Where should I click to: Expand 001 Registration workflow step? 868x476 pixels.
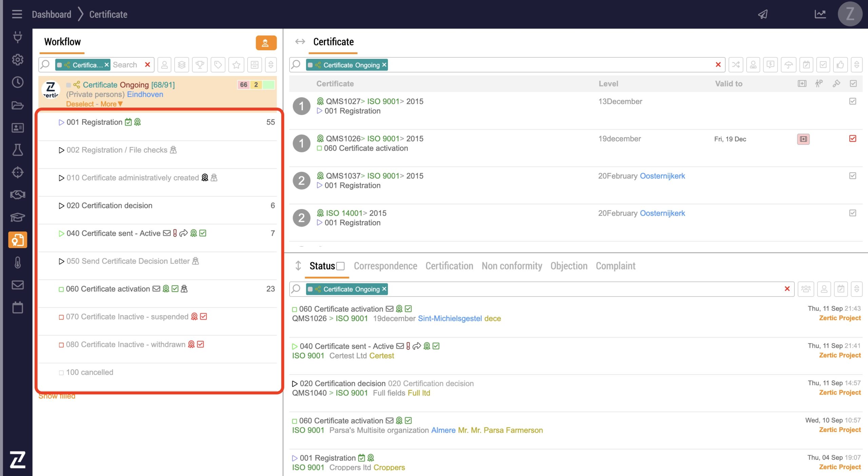61,122
